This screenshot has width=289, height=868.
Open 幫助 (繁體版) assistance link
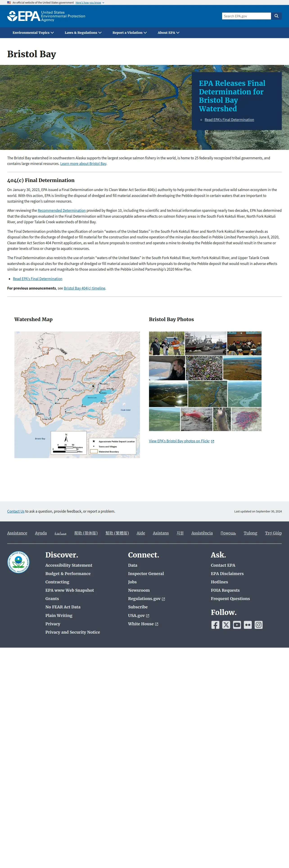117,533
